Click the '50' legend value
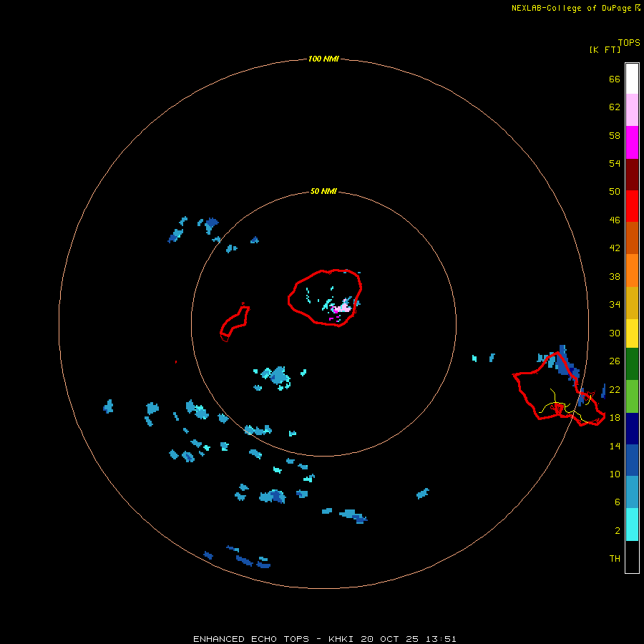Image resolution: width=644 pixels, height=644 pixels. [615, 192]
